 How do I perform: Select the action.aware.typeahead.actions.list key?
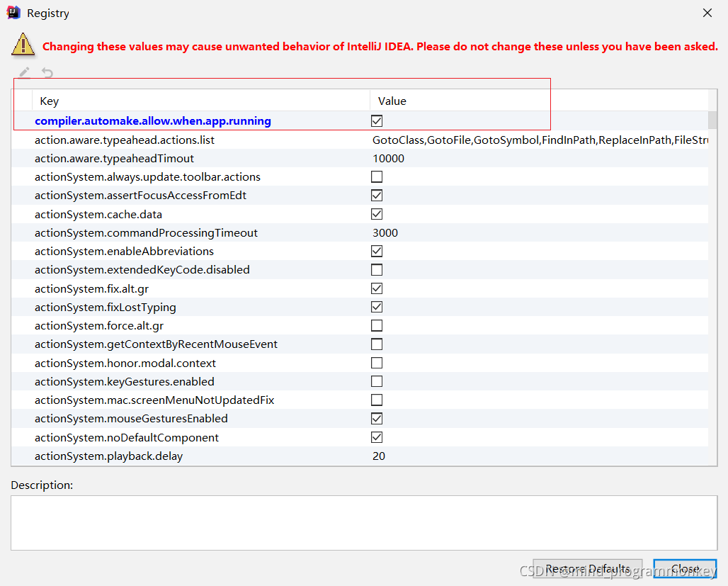(x=125, y=140)
